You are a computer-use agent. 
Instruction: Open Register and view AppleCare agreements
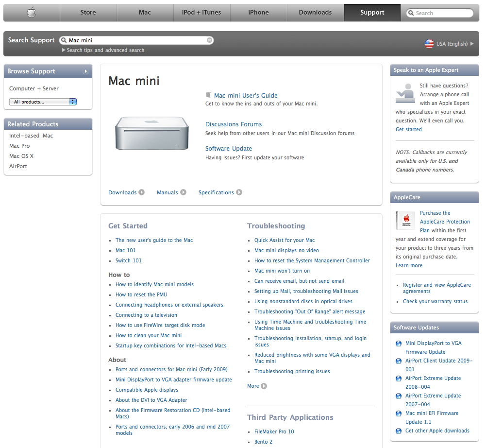tap(436, 288)
